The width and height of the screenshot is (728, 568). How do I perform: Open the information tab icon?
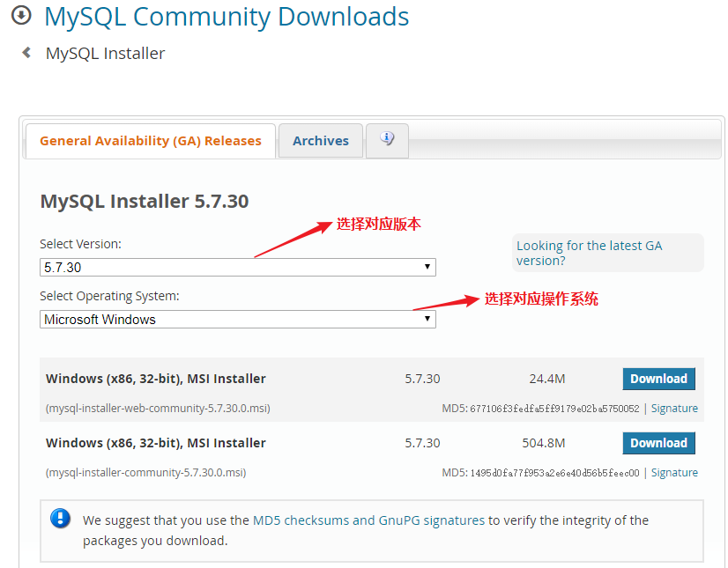tap(387, 139)
